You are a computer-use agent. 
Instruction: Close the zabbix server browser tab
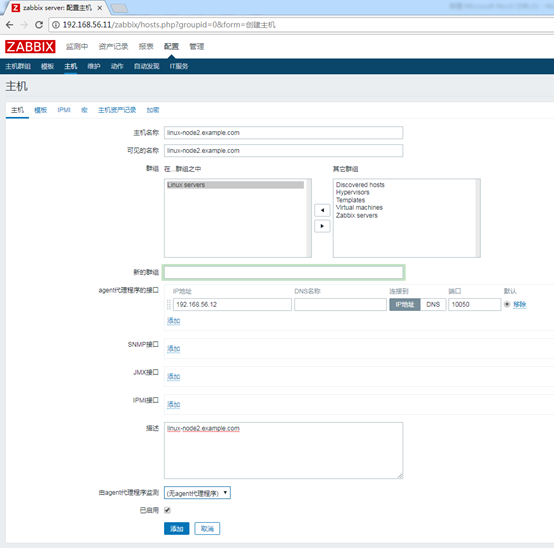pyautogui.click(x=100, y=8)
